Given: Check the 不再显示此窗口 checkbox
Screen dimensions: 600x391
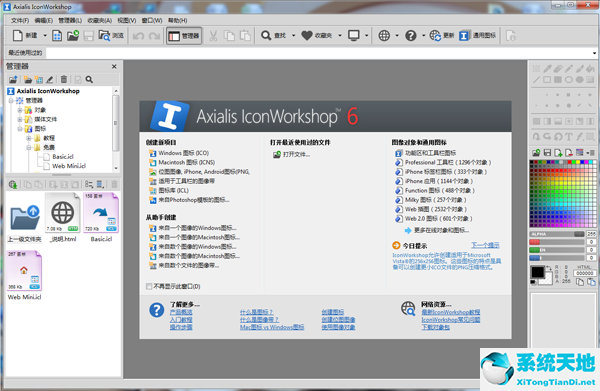Looking at the screenshot, I should (149, 286).
